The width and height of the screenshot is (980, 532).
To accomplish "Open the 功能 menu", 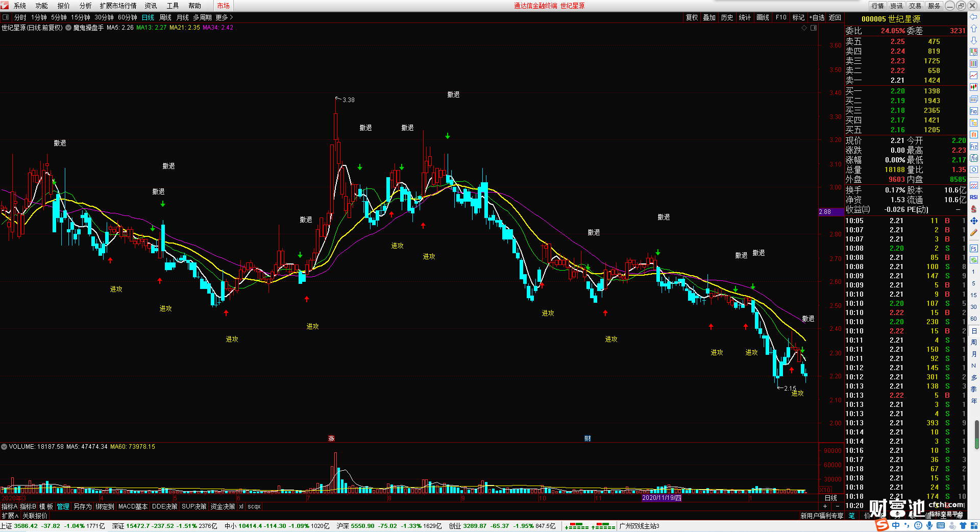I will pyautogui.click(x=42, y=6).
